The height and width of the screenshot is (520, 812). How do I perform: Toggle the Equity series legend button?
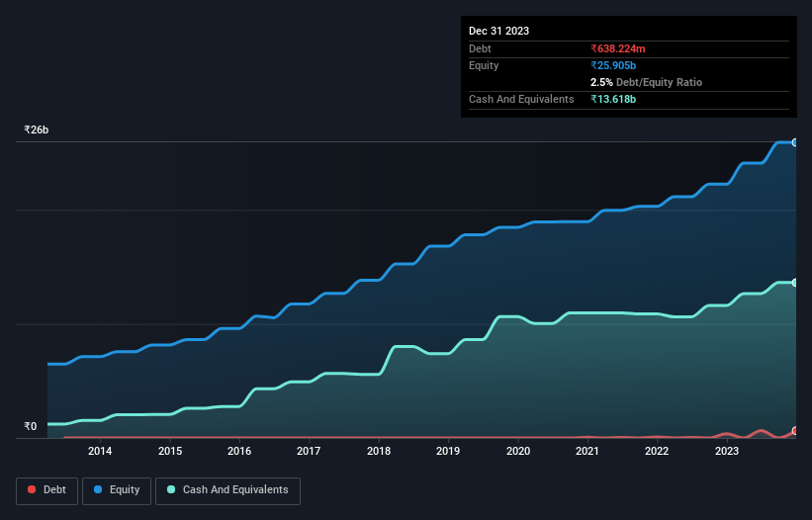pos(117,490)
